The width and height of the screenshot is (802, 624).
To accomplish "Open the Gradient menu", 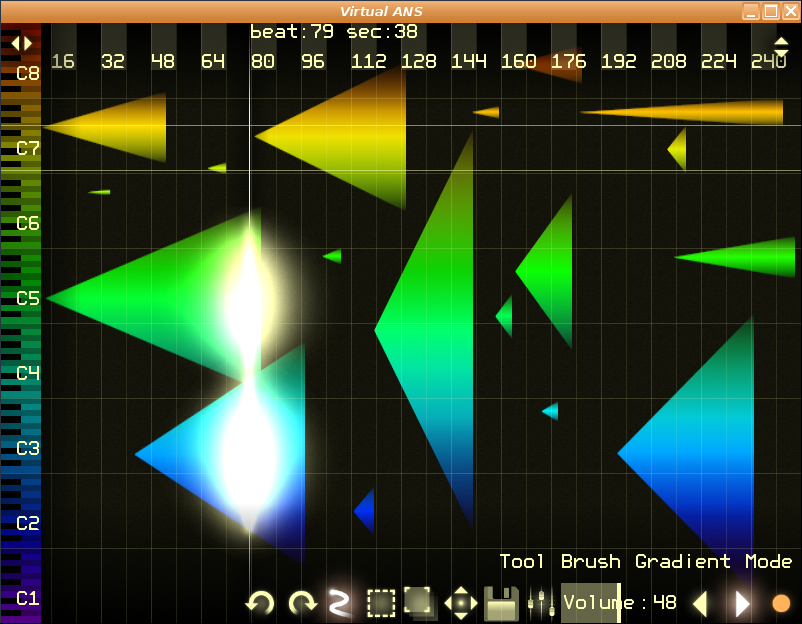I will pos(682,561).
